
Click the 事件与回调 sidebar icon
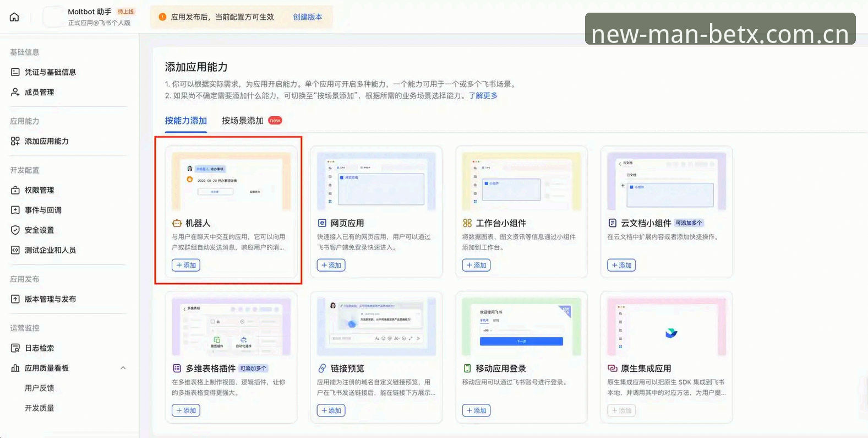click(x=15, y=210)
